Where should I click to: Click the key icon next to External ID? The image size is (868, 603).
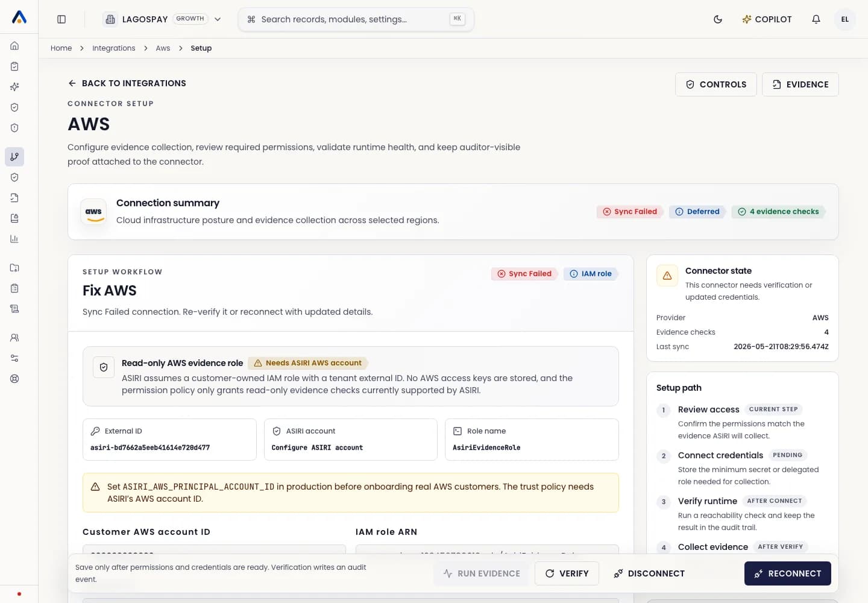click(x=95, y=431)
